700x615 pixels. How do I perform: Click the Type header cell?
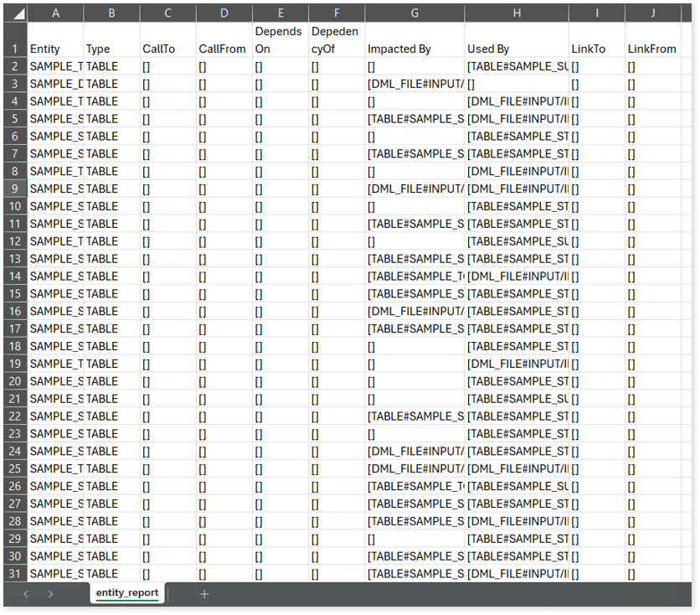click(x=111, y=40)
